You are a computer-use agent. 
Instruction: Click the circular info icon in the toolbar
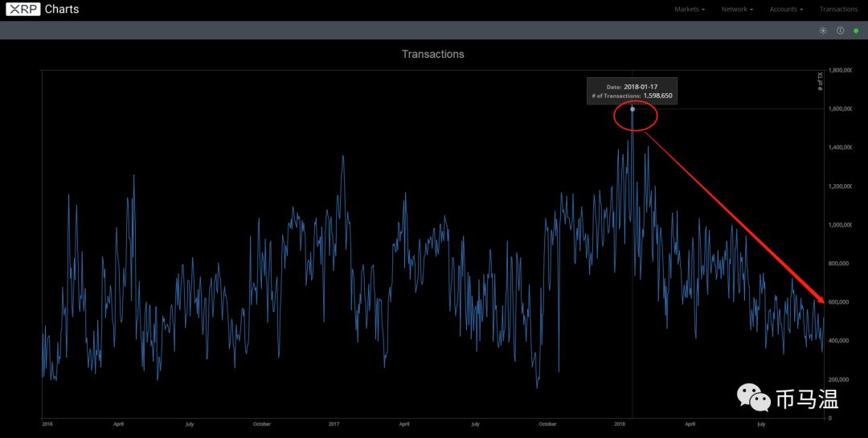click(840, 31)
